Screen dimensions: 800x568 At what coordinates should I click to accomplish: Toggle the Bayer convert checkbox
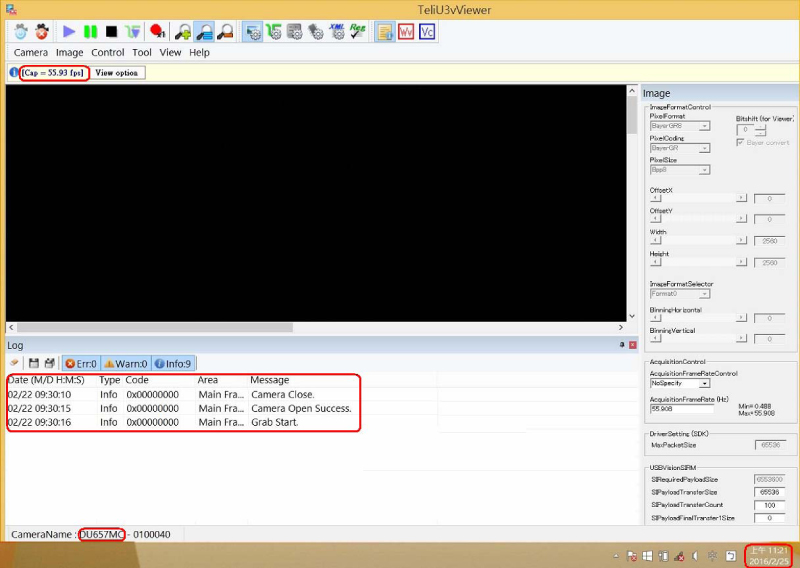point(740,142)
